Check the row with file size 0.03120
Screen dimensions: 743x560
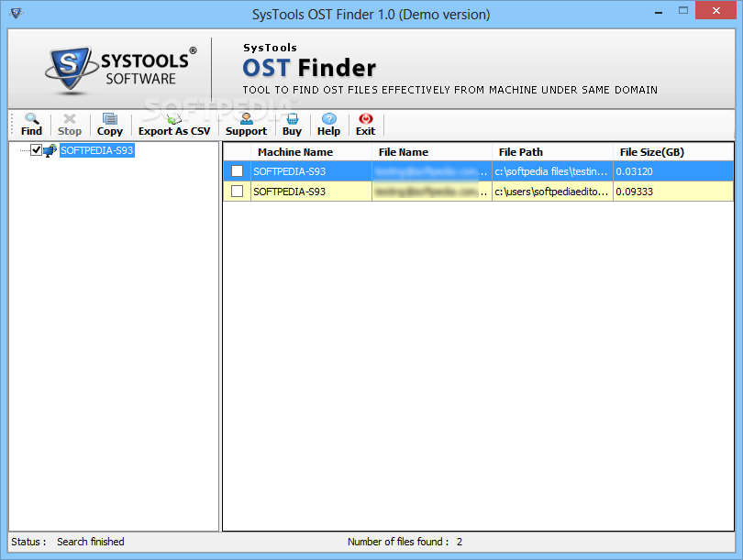pos(237,170)
